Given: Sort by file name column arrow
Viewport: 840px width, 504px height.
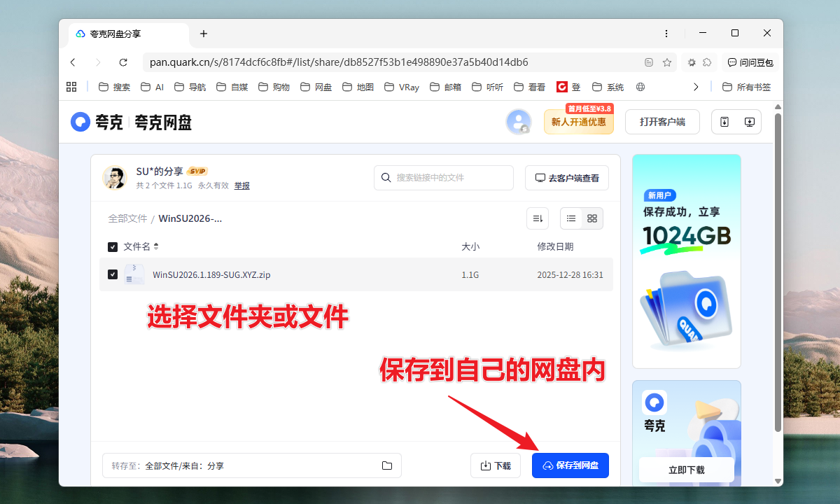Looking at the screenshot, I should 156,246.
